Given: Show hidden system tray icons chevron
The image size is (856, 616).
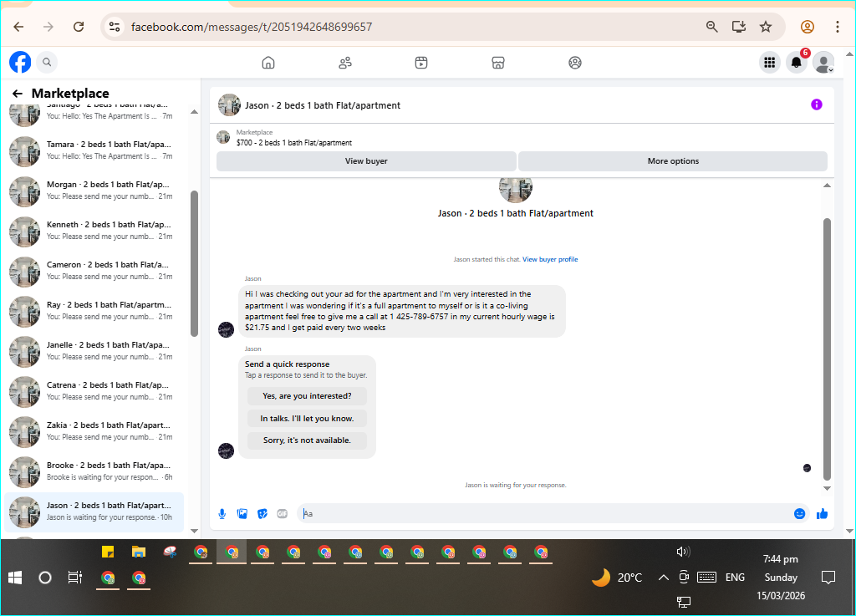Looking at the screenshot, I should coord(663,578).
